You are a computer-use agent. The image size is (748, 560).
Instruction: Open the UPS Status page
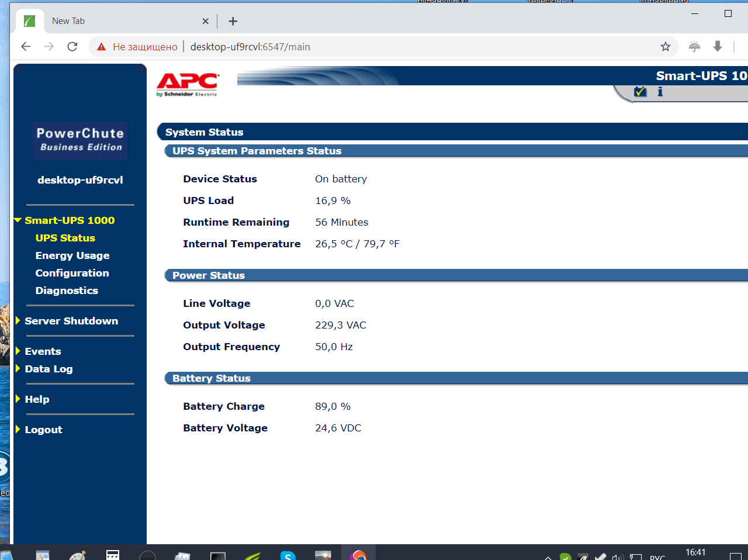tap(65, 238)
